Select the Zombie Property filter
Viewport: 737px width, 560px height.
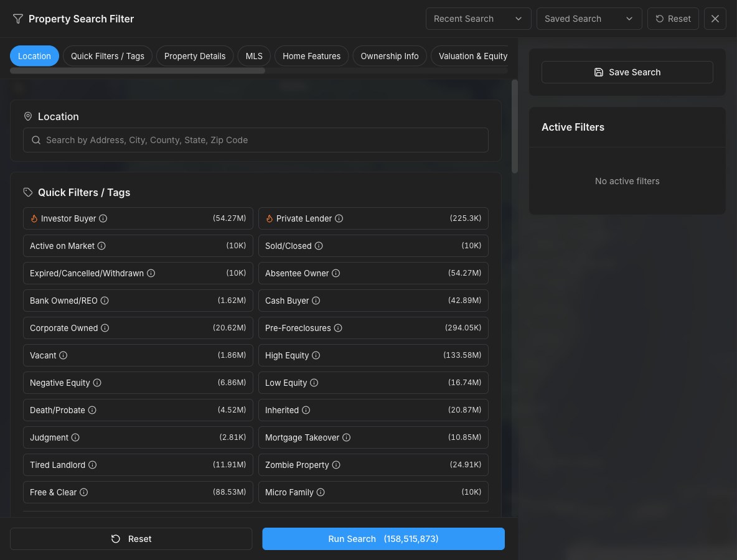pos(373,465)
